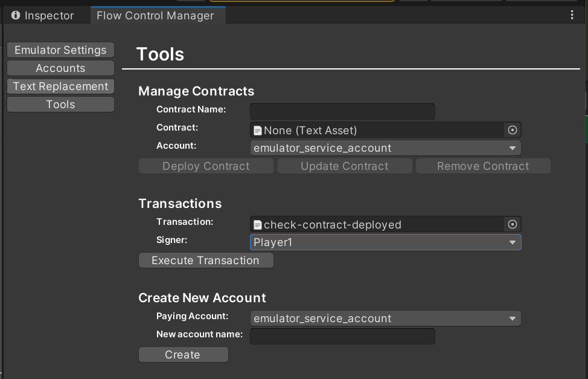
Task: Click the info icon on the Inspector tab
Action: pyautogui.click(x=15, y=15)
